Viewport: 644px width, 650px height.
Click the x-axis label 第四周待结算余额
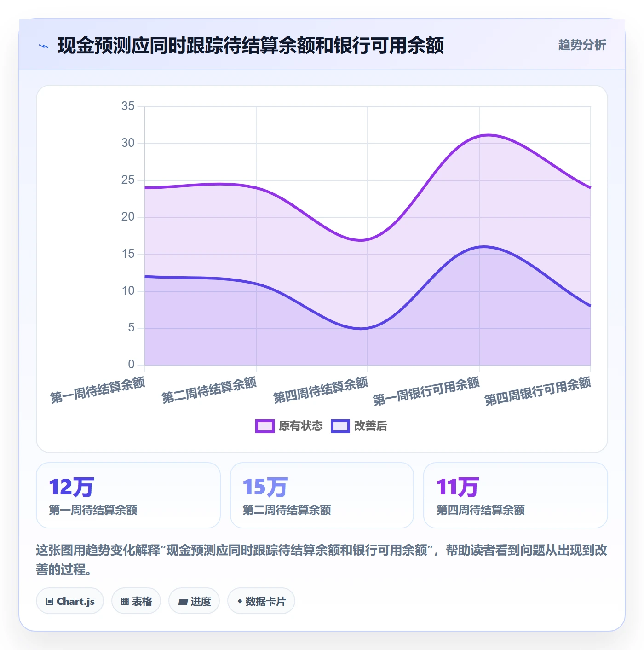[321, 390]
